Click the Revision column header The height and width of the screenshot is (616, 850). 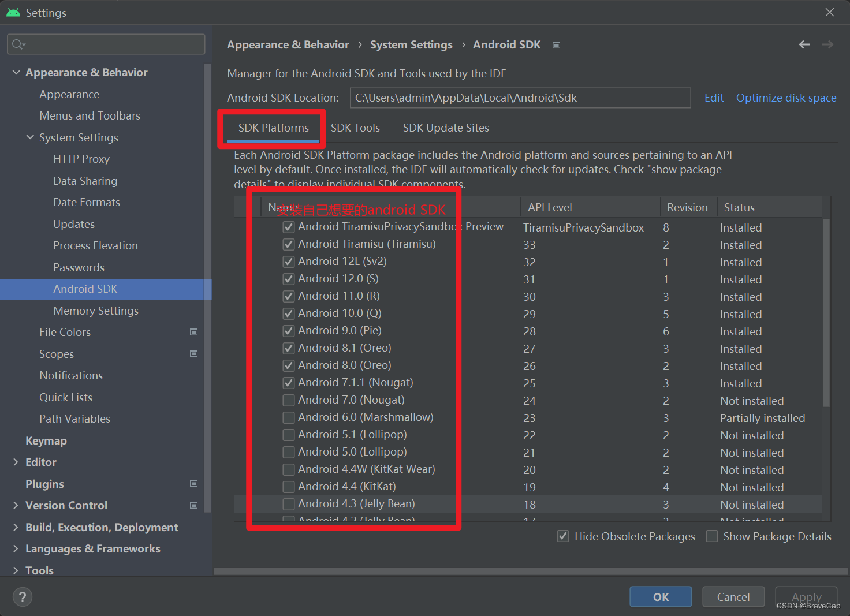[x=688, y=207]
